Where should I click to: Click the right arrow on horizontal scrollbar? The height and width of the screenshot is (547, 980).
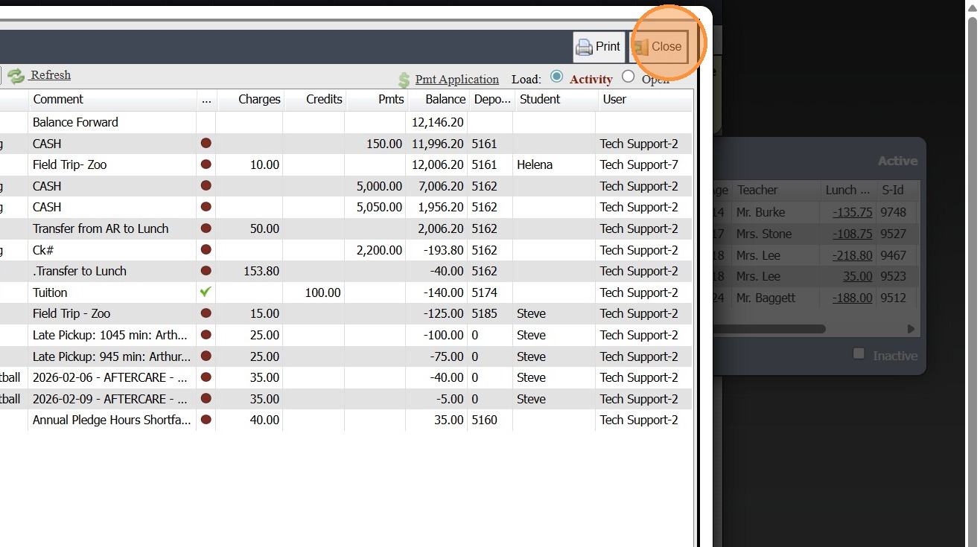point(910,329)
